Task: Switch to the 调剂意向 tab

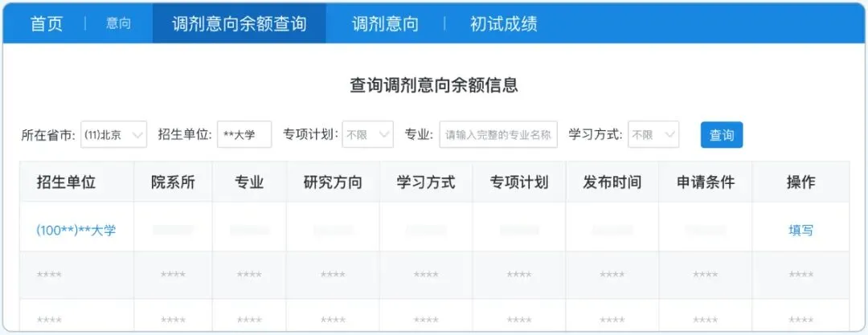Action: (385, 24)
